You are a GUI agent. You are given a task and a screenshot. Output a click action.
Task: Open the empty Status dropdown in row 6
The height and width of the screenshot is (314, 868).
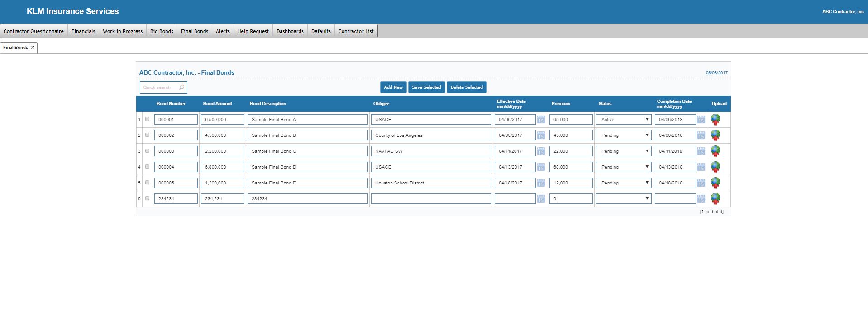[623, 199]
